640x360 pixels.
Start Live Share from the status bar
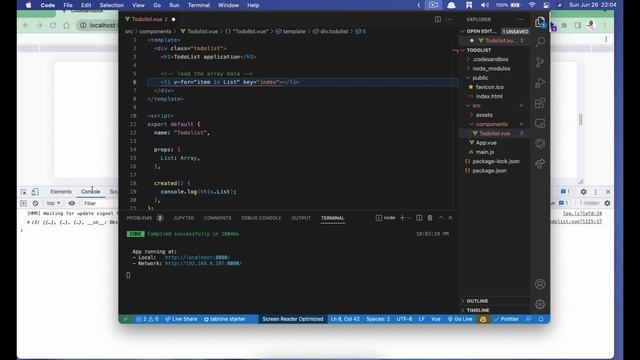tap(181, 319)
